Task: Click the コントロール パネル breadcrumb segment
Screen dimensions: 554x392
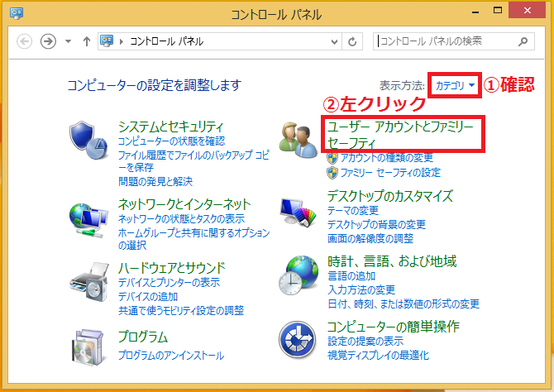Action: 167,41
